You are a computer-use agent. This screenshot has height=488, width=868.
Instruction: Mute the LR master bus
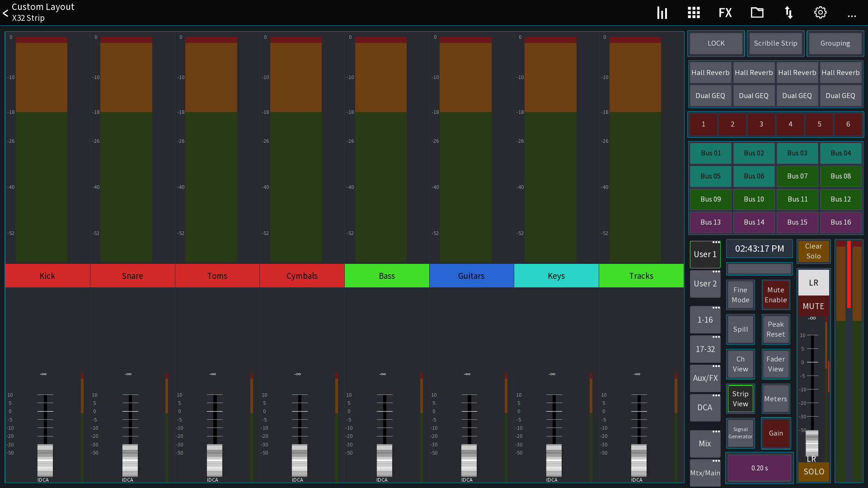coord(813,306)
